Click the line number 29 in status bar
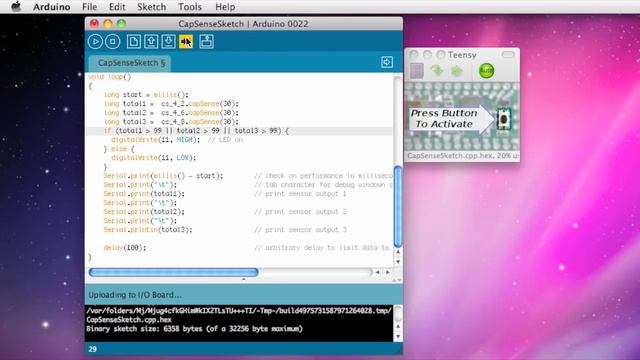 point(93,349)
